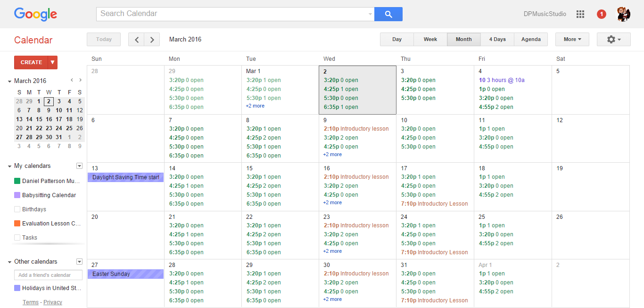This screenshot has height=308, width=644.
Task: Click the red CREATE button
Action: pos(31,62)
